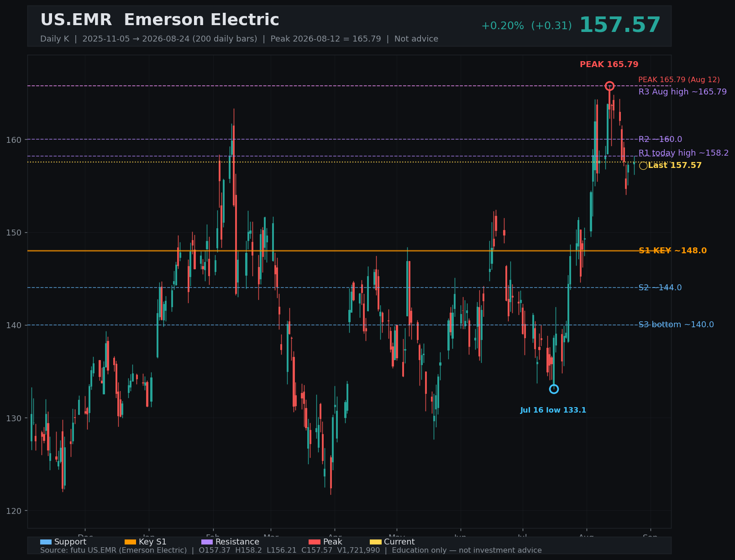Viewport: 735px width, 560px height.
Task: Click the 'Key S1' legend label
Action: pyautogui.click(x=152, y=542)
